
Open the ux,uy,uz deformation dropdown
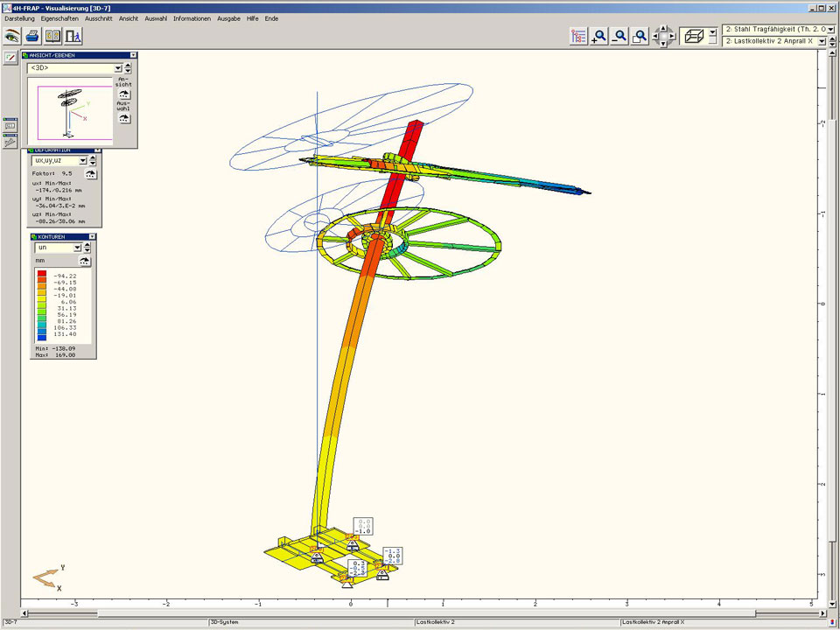83,160
